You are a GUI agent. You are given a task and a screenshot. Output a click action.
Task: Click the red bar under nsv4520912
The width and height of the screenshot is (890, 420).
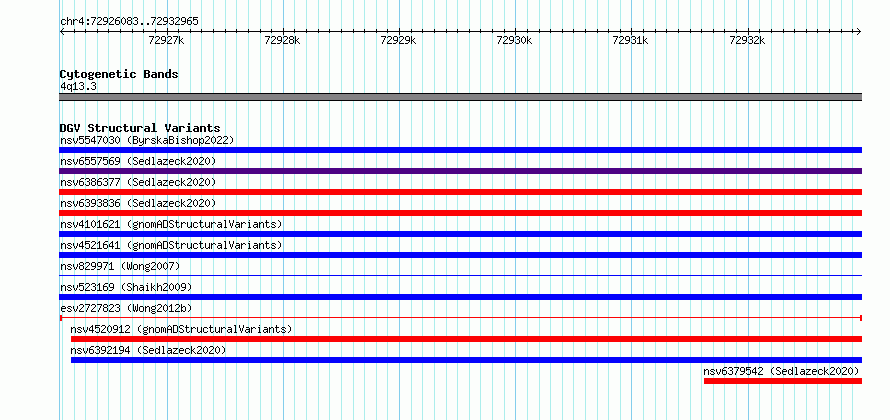[x=466, y=339]
